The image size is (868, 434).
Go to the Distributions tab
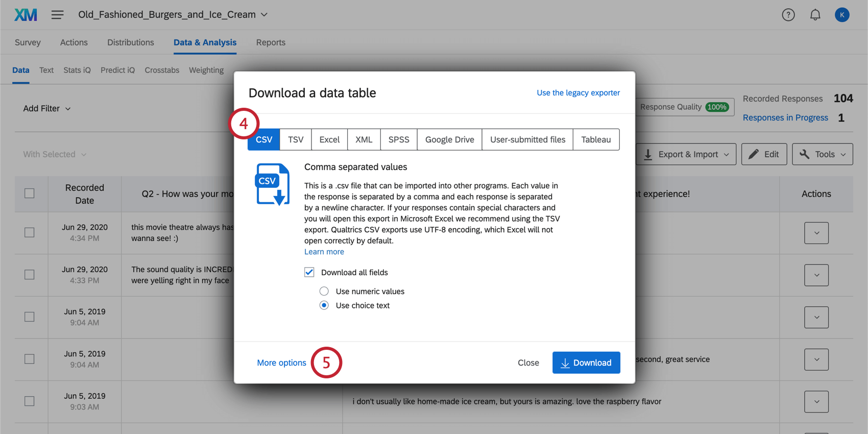point(131,42)
